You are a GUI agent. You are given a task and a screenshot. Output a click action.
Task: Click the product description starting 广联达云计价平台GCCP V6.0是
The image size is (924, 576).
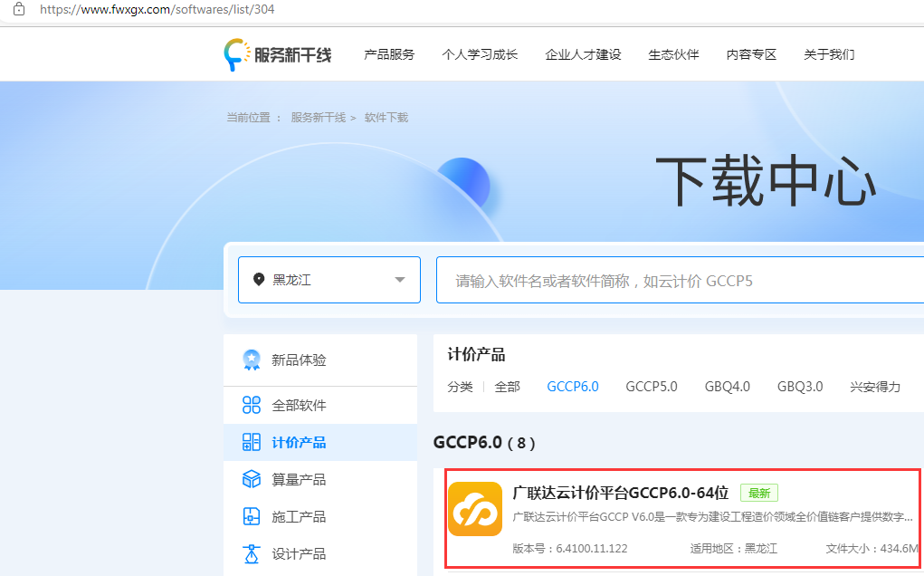712,517
